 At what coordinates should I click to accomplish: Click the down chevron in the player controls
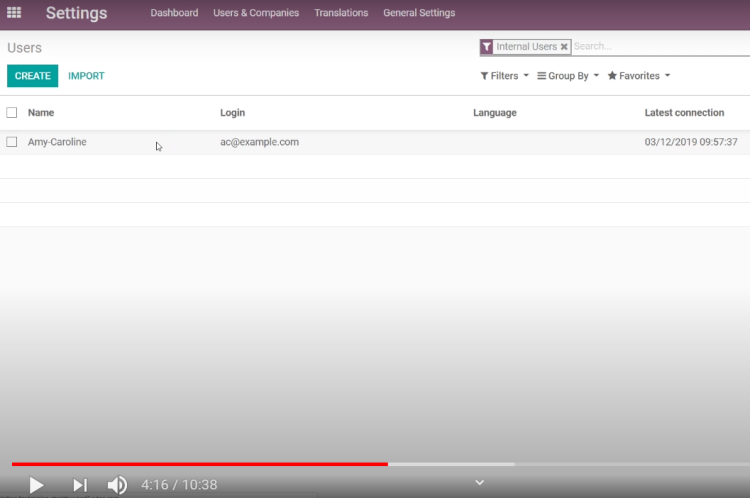pos(479,483)
